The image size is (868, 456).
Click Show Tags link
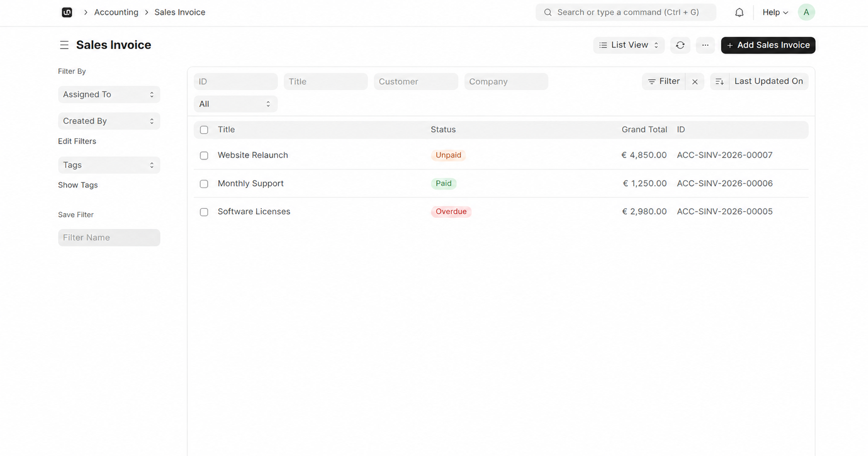pos(78,185)
